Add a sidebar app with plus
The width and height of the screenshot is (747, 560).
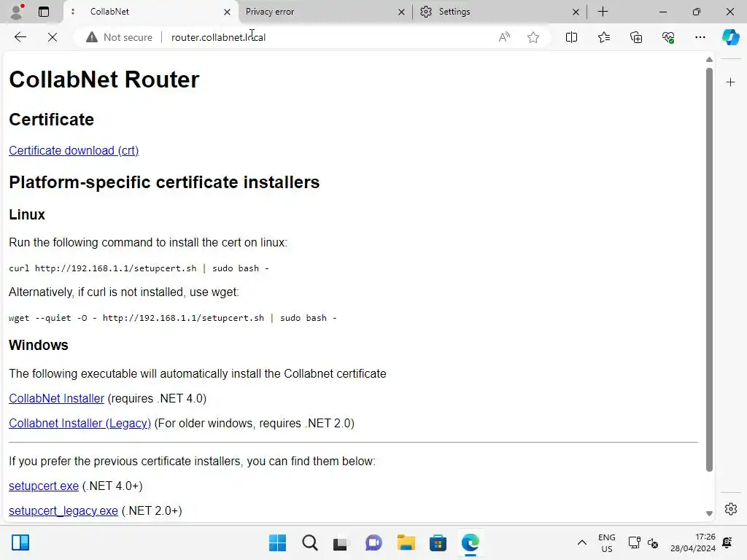[730, 82]
